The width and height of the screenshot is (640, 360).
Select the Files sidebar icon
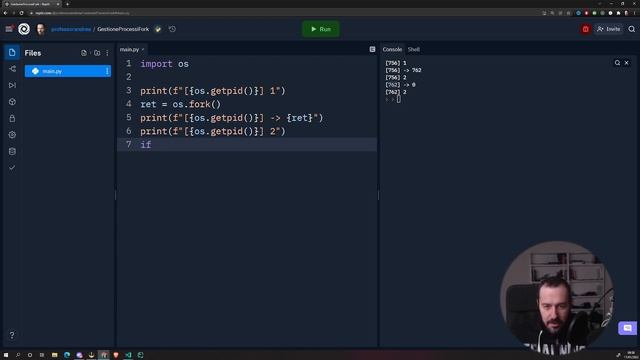(x=12, y=52)
